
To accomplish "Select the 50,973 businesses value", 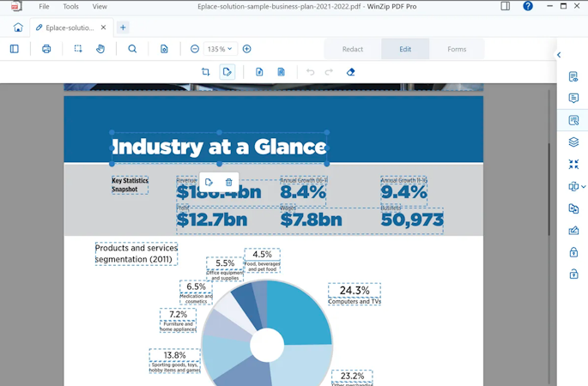I will pos(412,220).
